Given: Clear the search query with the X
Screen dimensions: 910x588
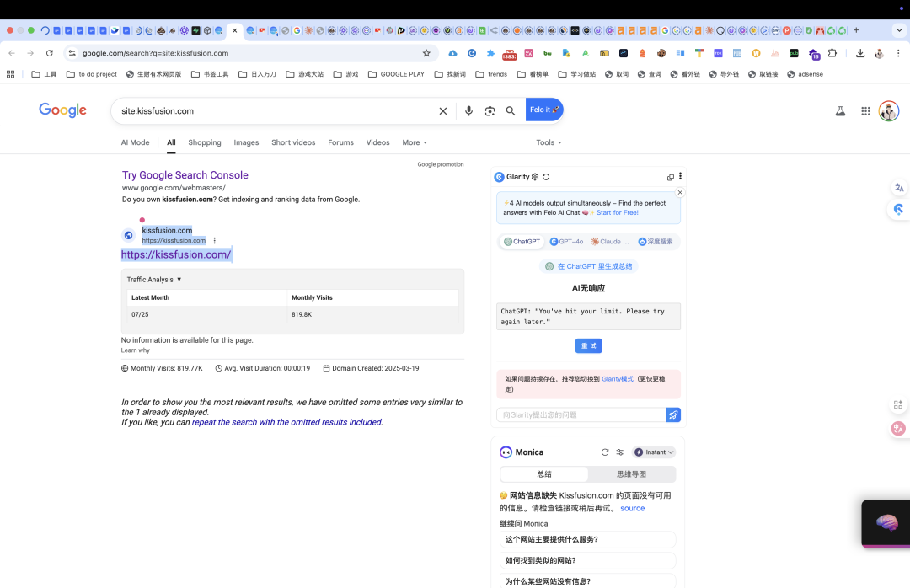Looking at the screenshot, I should [x=443, y=111].
